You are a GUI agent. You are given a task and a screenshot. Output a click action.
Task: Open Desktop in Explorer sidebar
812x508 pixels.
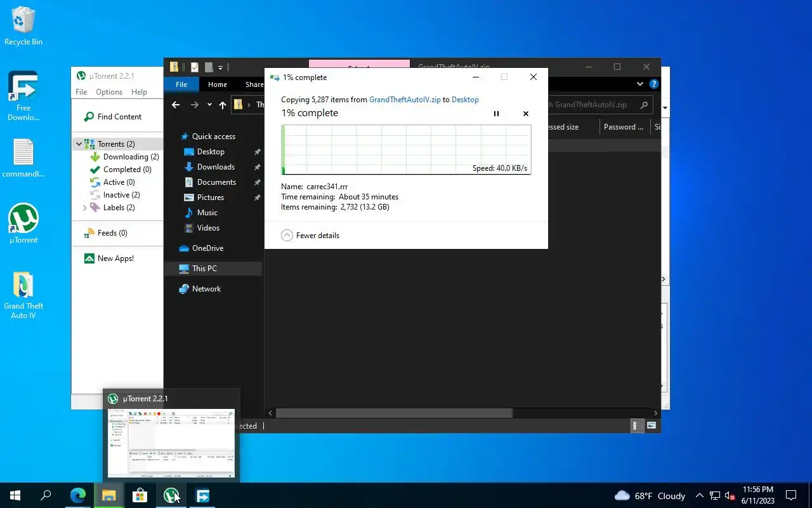tap(211, 152)
